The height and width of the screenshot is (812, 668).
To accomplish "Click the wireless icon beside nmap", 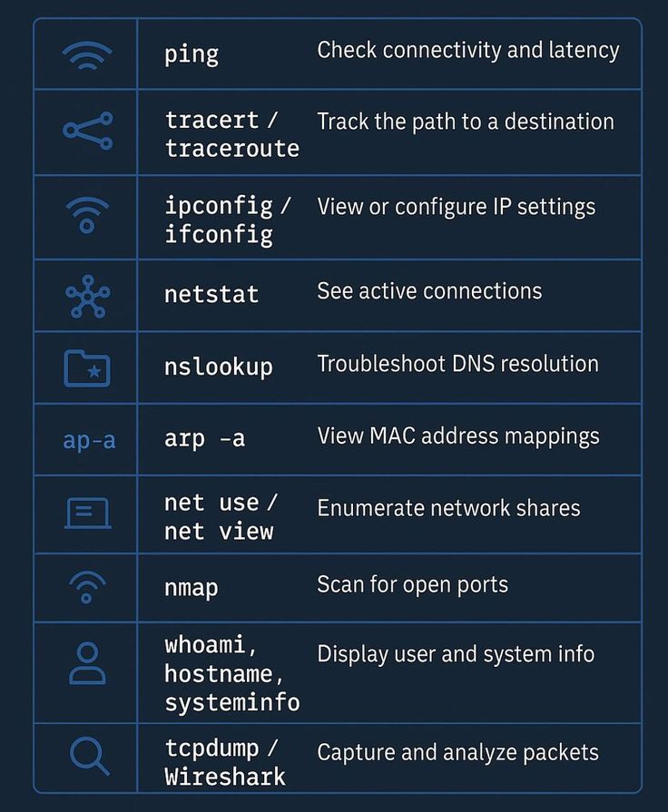I will [87, 588].
